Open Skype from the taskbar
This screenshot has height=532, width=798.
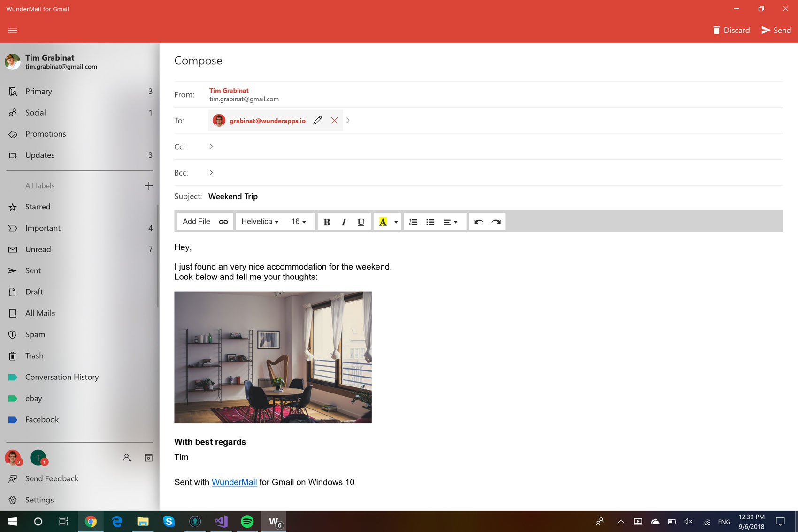[169, 522]
